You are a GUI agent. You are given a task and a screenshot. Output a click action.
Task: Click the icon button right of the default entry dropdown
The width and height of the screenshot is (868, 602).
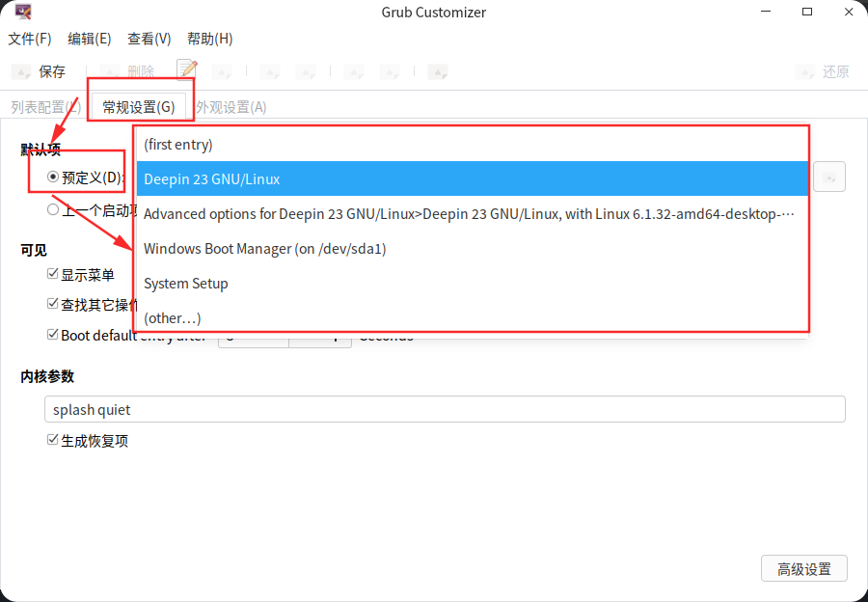tap(829, 178)
